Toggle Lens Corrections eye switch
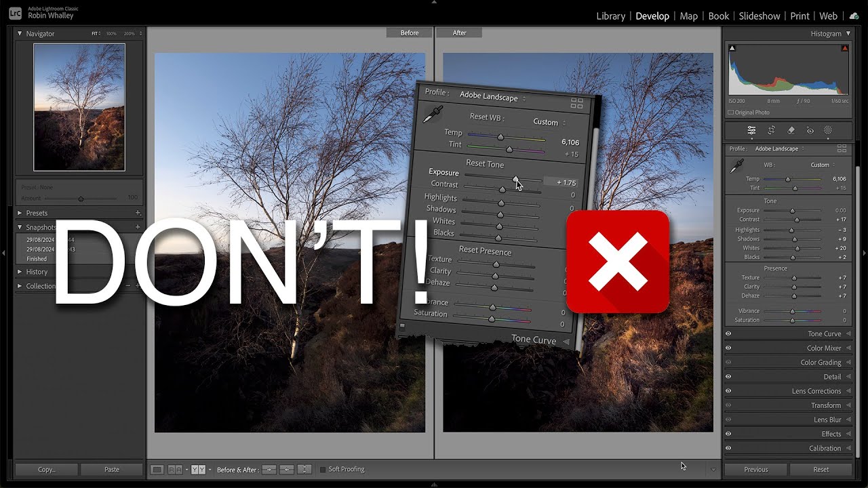The image size is (868, 488). pos(728,390)
